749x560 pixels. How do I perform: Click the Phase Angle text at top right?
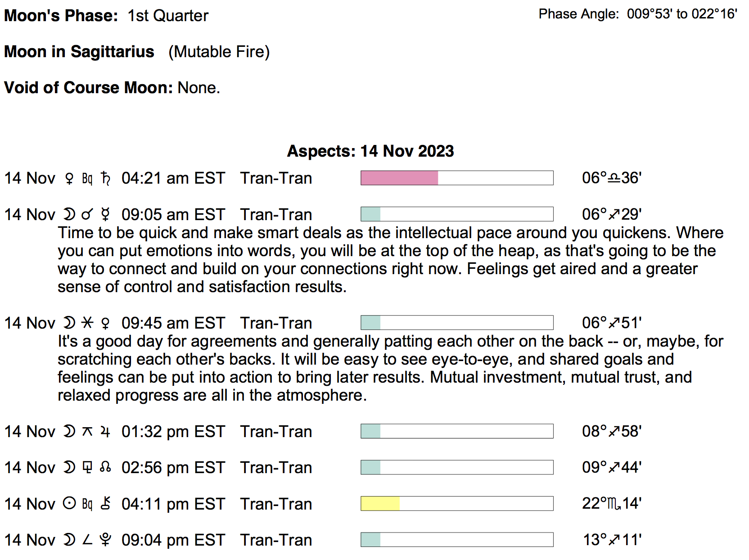[x=637, y=14]
